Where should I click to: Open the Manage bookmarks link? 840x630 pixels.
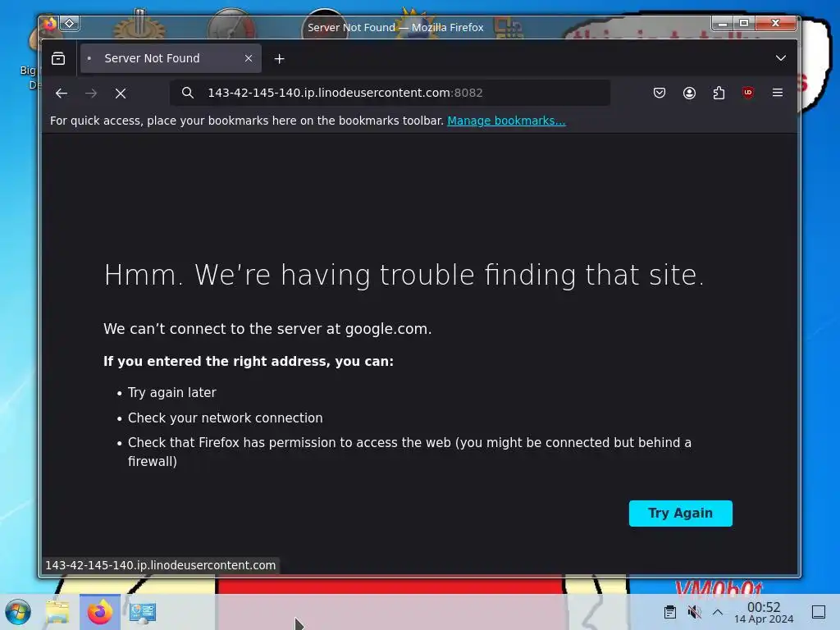click(x=506, y=121)
